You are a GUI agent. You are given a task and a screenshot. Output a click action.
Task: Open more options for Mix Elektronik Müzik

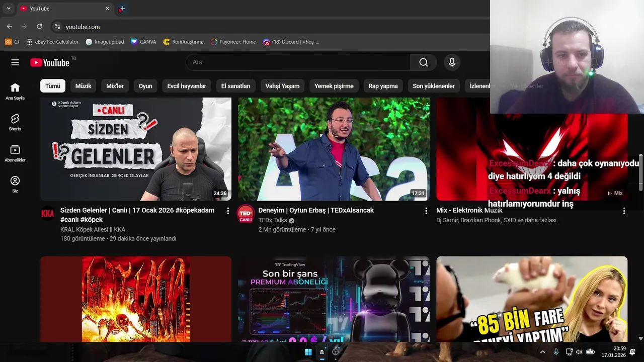coord(624,211)
